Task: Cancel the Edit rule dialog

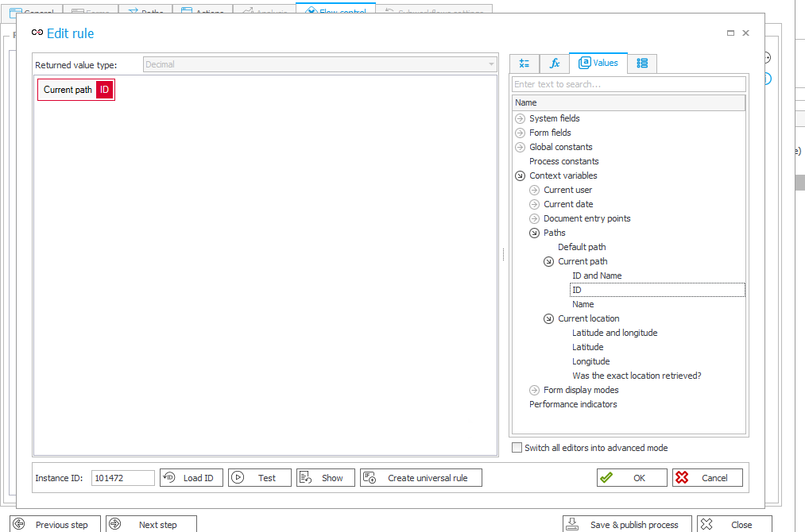Action: pyautogui.click(x=706, y=478)
